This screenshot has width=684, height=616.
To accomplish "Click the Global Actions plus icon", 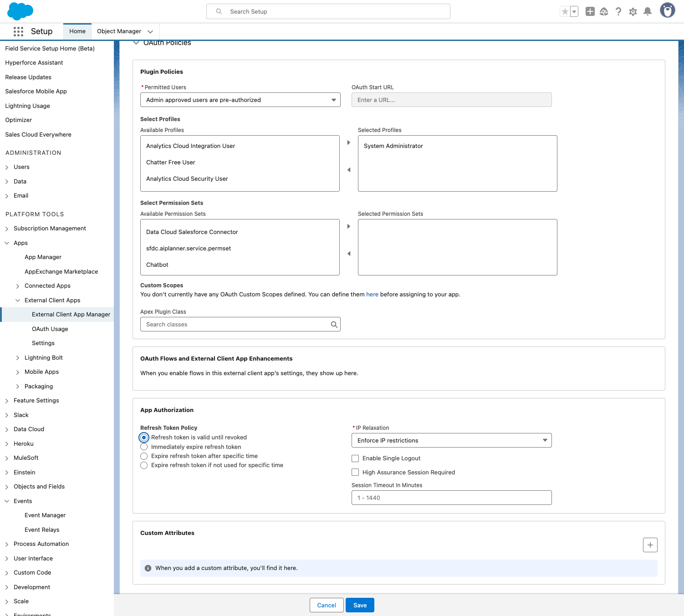I will coord(590,11).
